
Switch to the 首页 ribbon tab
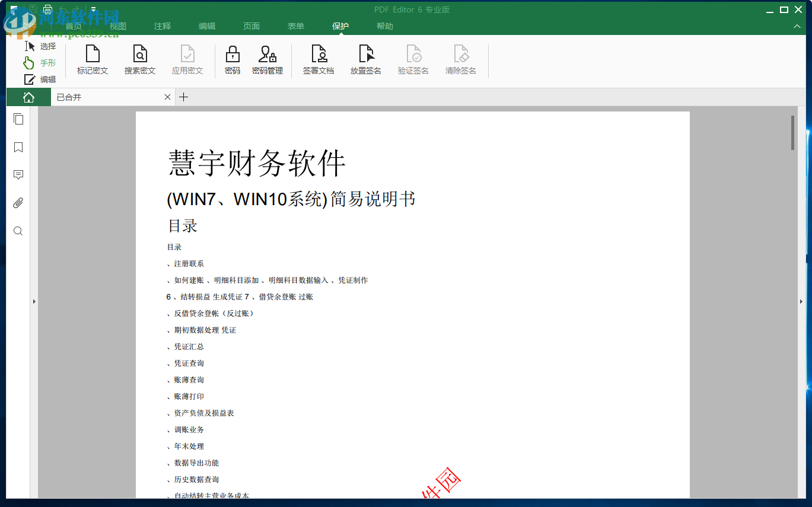[74, 26]
